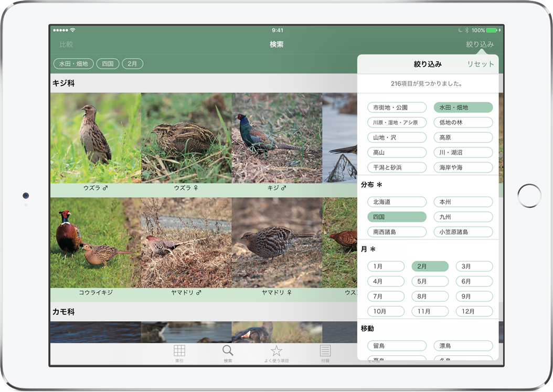The width and height of the screenshot is (553, 392).
Task: Select the 11月 month filter
Action: tap(430, 311)
